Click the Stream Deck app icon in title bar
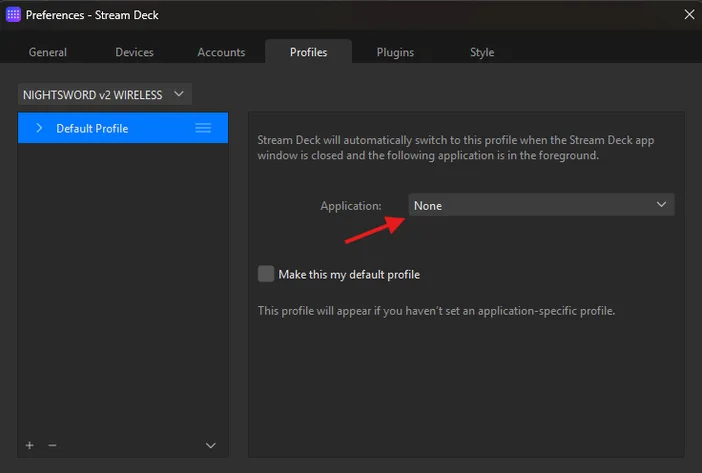Image resolution: width=702 pixels, height=473 pixels. click(13, 14)
